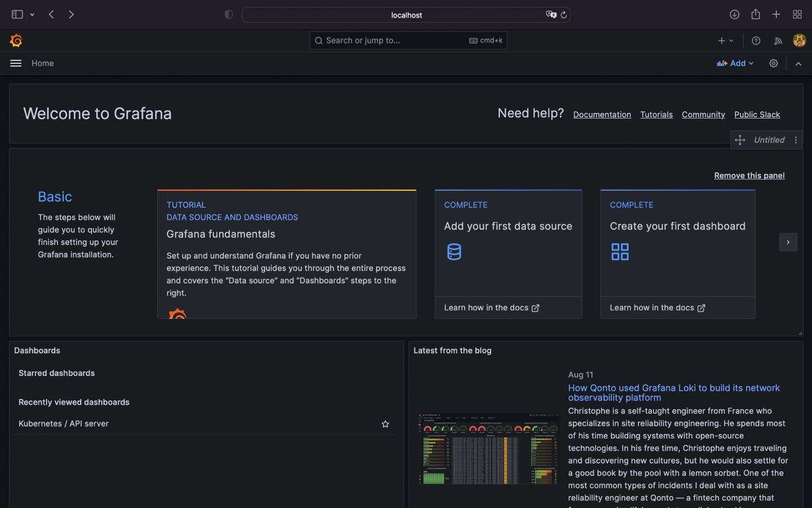Open a new Safari tab
812x508 pixels.
click(x=776, y=15)
